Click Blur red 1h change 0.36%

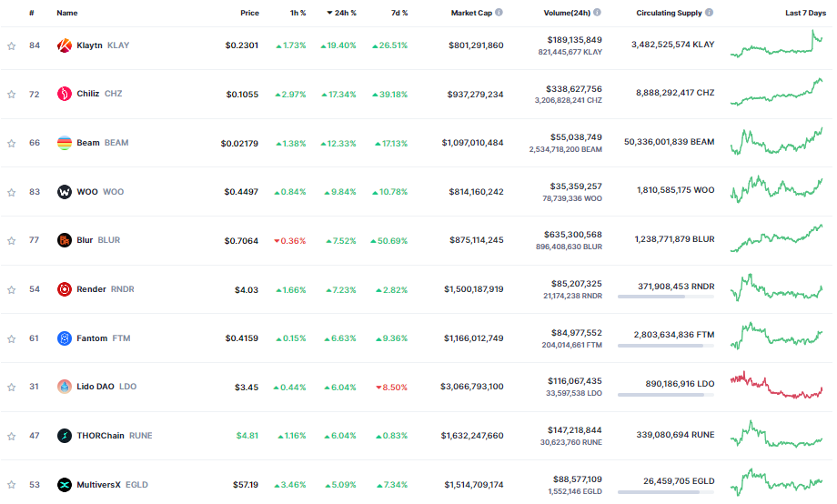290,241
